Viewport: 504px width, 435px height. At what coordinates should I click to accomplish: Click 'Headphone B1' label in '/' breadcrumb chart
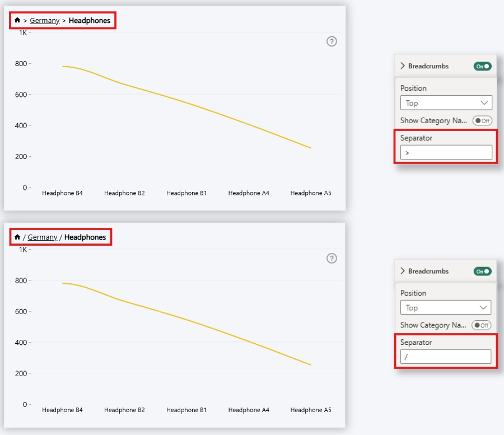click(x=186, y=410)
